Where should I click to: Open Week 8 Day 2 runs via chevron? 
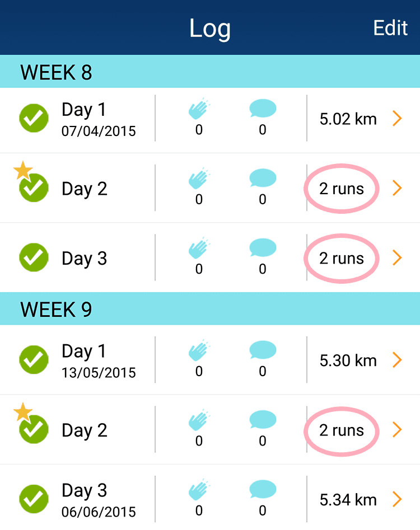tap(397, 189)
